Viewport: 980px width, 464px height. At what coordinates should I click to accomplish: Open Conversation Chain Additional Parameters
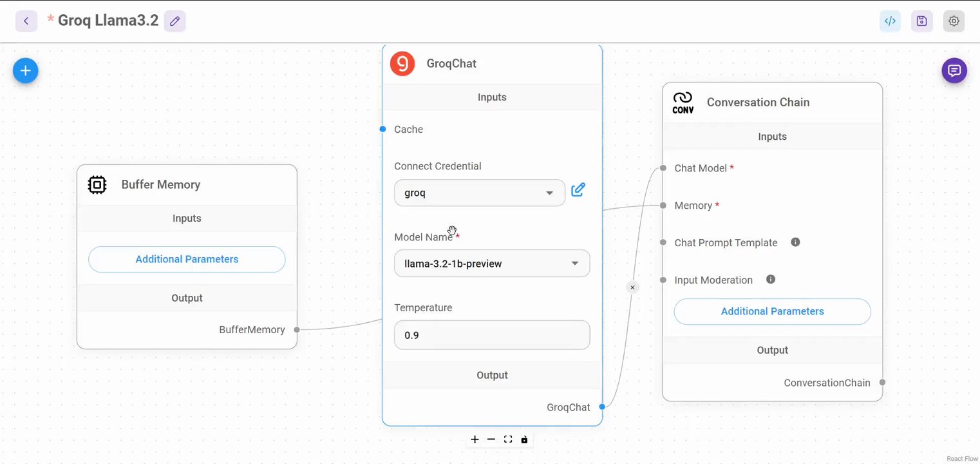click(x=772, y=311)
